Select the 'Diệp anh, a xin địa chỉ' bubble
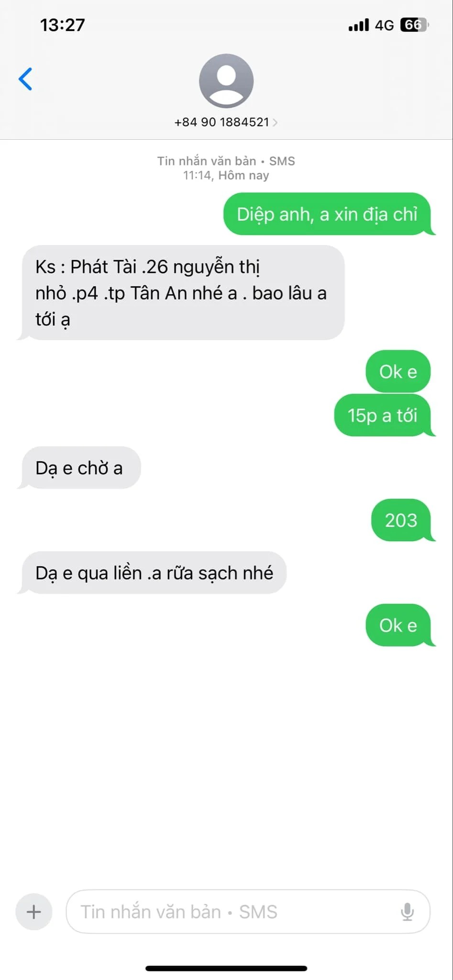 click(328, 214)
